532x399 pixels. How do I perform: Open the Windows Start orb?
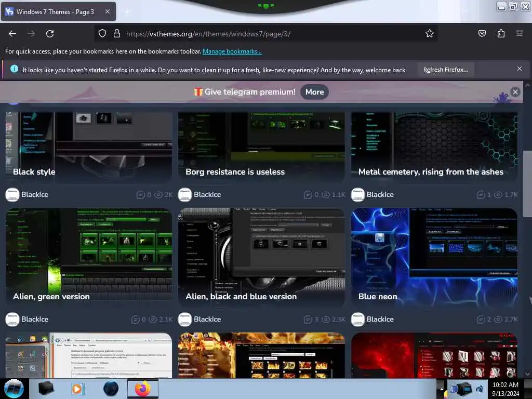click(x=14, y=389)
